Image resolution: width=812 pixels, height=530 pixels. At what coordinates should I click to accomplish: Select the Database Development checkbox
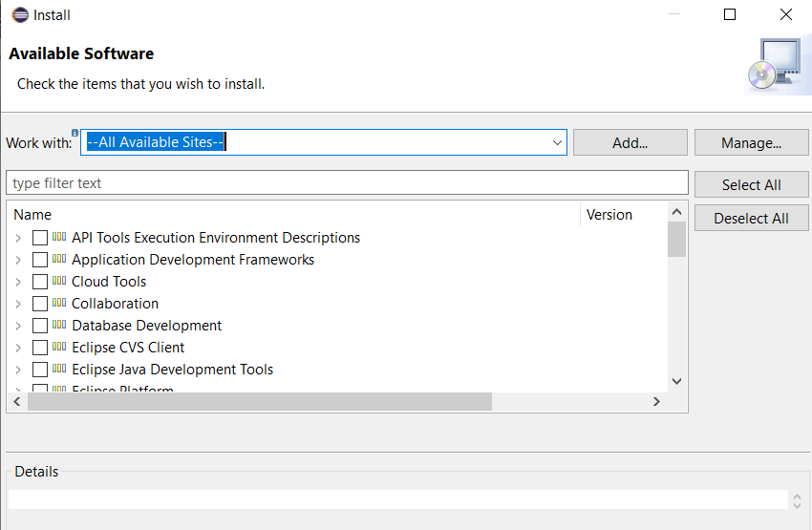click(40, 326)
